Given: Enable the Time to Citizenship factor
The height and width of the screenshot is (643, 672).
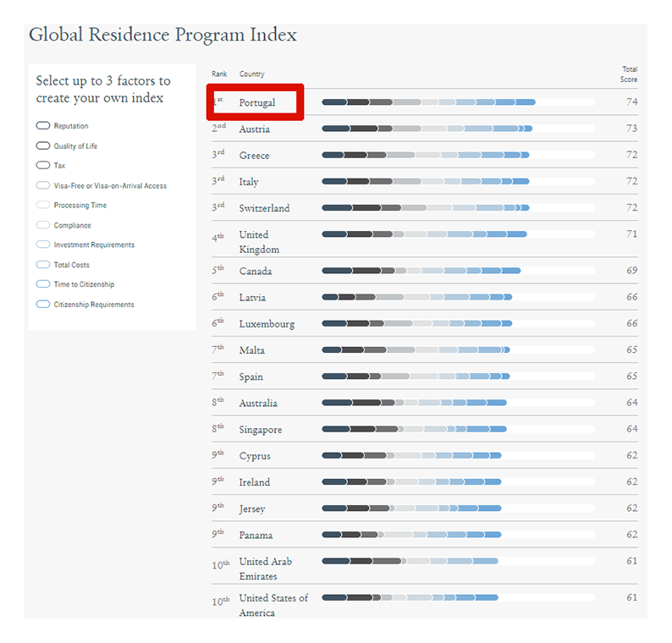Looking at the screenshot, I should [x=43, y=283].
